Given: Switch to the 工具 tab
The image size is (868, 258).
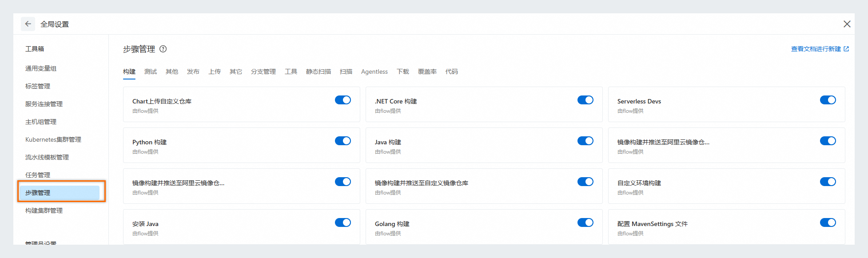Looking at the screenshot, I should coord(291,71).
